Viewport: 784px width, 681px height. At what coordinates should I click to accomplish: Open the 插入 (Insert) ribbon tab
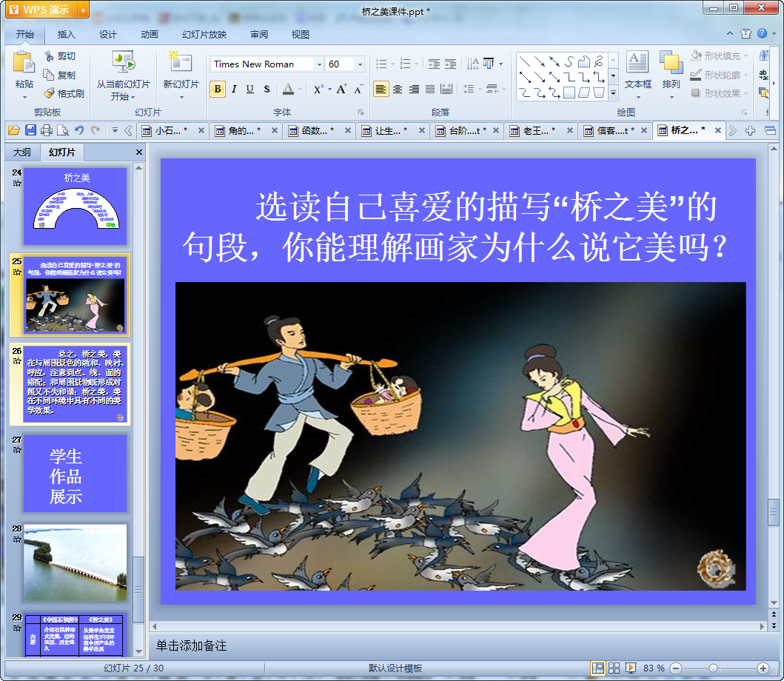click(66, 35)
